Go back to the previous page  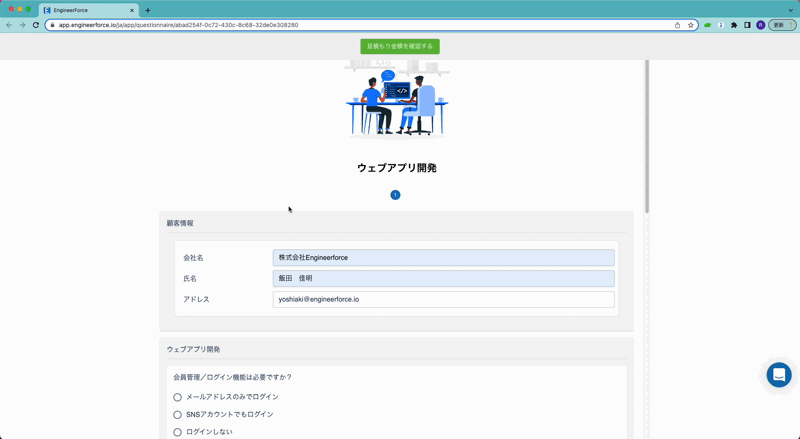coord(9,25)
